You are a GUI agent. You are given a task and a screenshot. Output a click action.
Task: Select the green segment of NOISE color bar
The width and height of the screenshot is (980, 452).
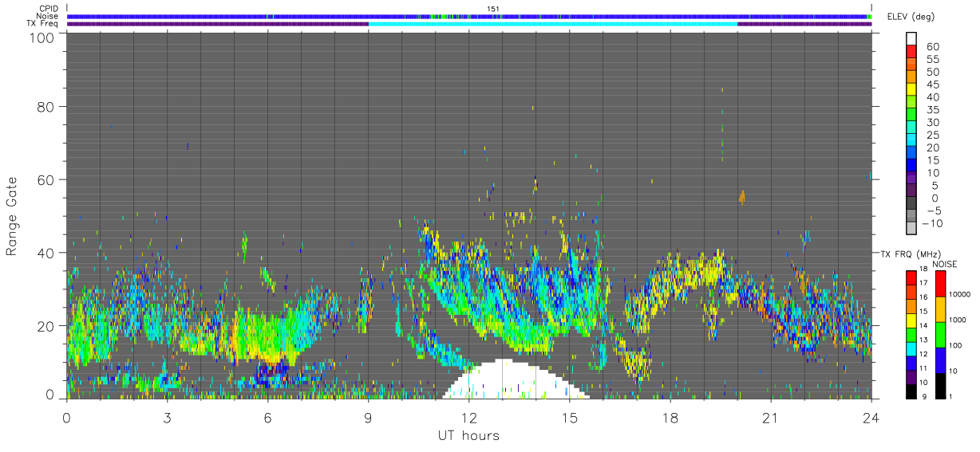[942, 334]
